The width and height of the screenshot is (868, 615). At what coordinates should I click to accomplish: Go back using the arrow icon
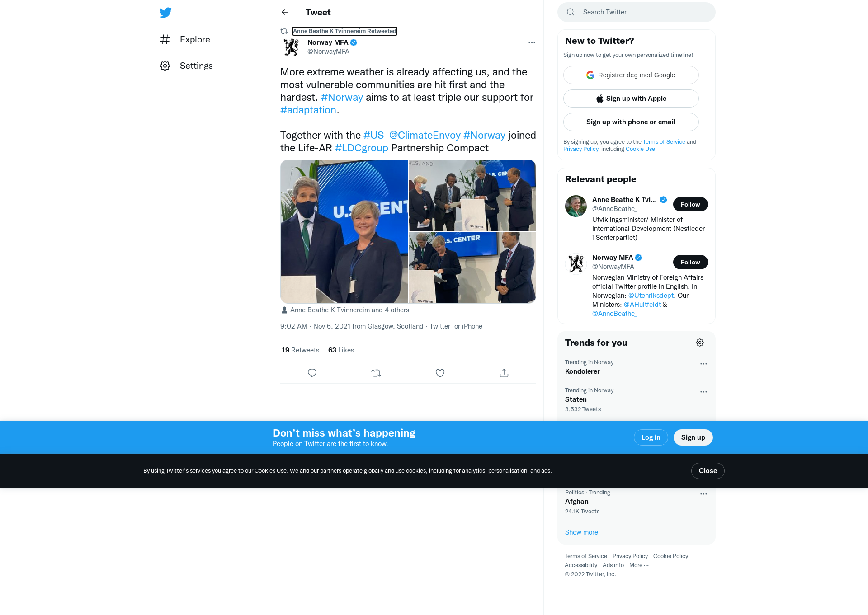285,12
